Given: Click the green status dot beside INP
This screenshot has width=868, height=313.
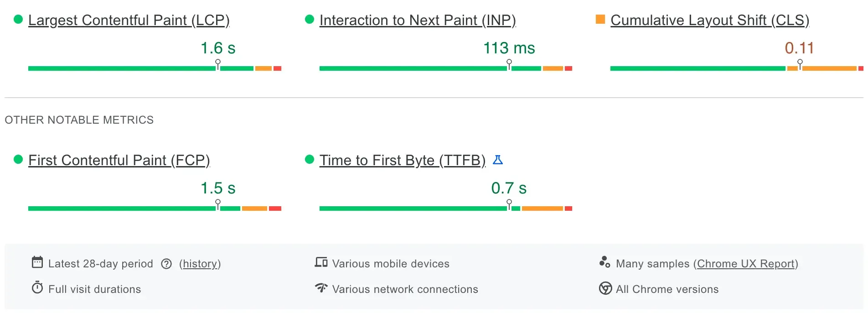Looking at the screenshot, I should (310, 19).
